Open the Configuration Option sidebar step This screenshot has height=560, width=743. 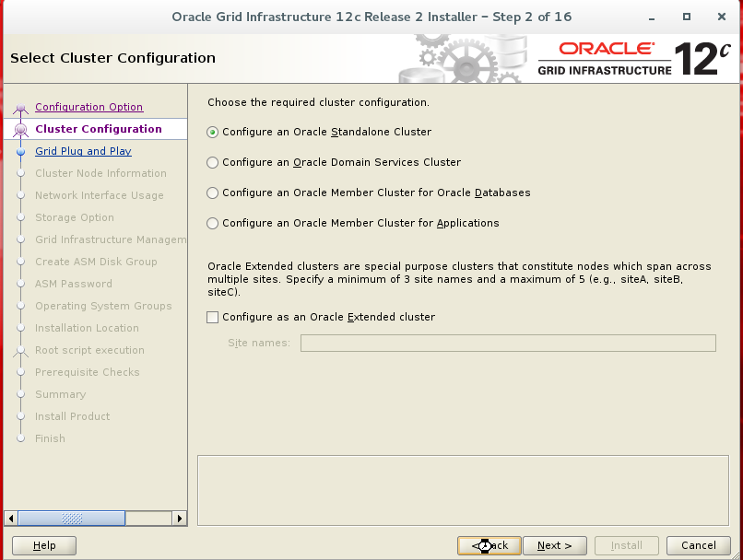pos(88,107)
